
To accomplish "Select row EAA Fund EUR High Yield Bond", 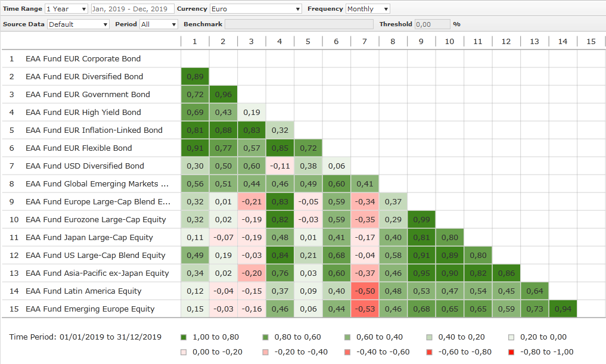I will click(x=83, y=113).
